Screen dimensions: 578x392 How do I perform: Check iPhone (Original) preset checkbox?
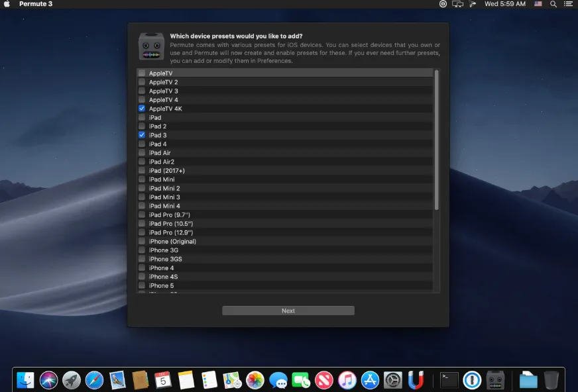point(142,241)
